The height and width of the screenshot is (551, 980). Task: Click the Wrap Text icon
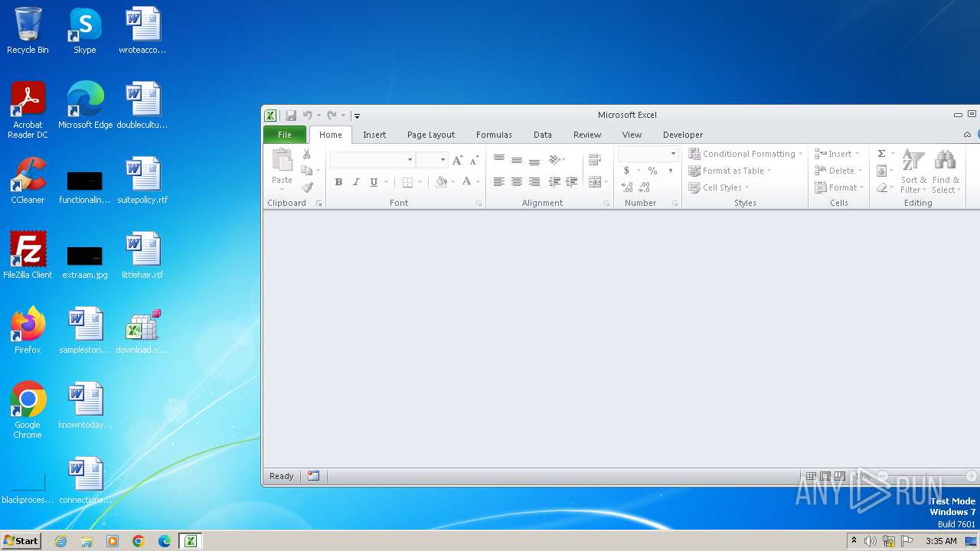pyautogui.click(x=594, y=159)
